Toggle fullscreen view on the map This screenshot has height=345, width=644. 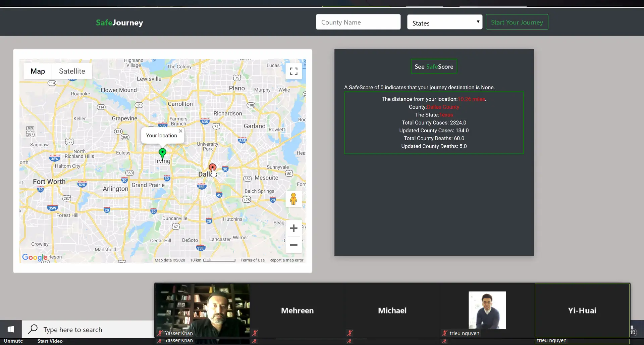tap(293, 71)
